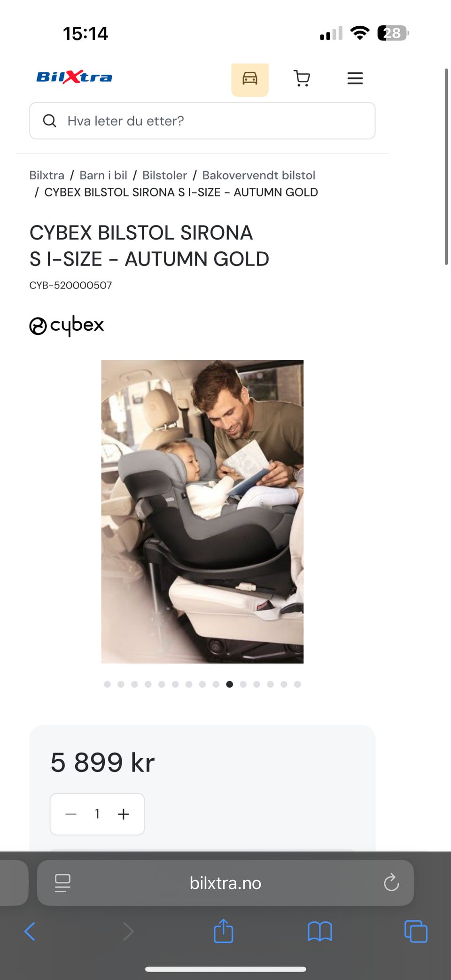Open the shopping cart
Viewport: 451px width, 980px height.
(302, 78)
